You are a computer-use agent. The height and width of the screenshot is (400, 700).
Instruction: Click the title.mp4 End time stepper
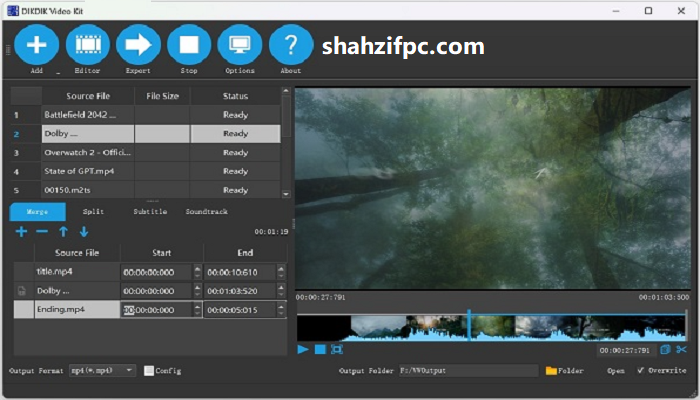tap(281, 272)
